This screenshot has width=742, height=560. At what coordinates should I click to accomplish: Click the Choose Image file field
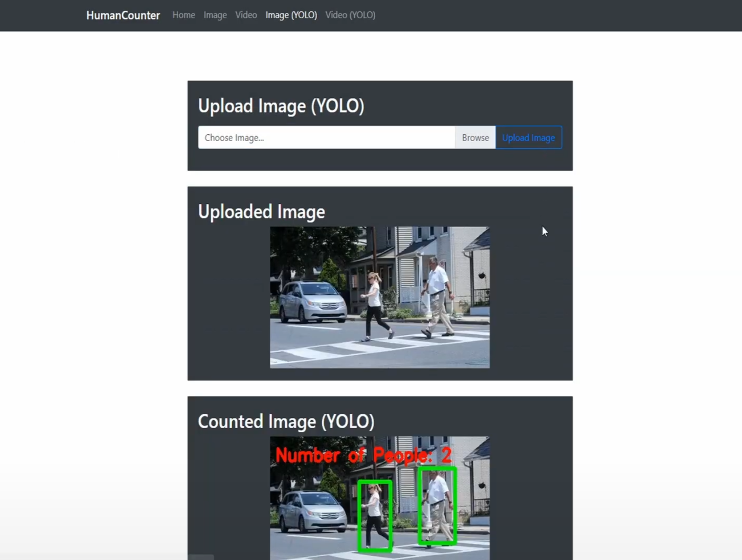point(326,137)
